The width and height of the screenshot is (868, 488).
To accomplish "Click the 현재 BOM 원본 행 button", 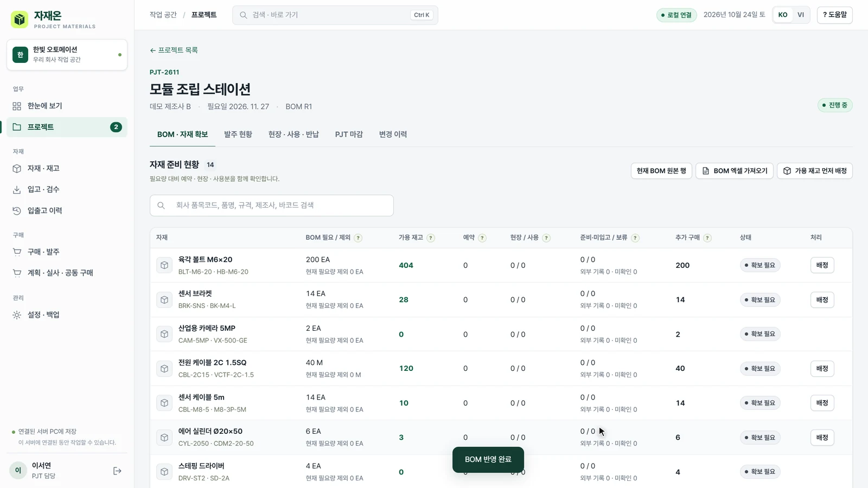I will tap(661, 171).
